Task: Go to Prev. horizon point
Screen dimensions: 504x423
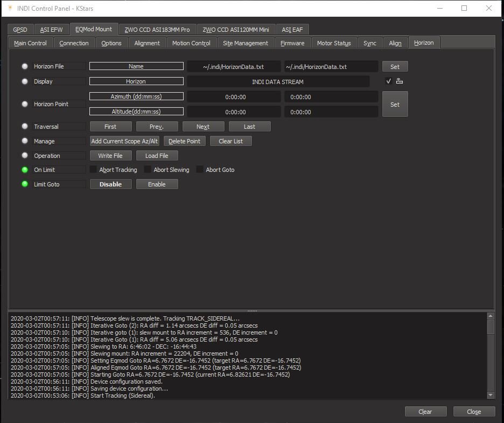Action: (x=157, y=127)
